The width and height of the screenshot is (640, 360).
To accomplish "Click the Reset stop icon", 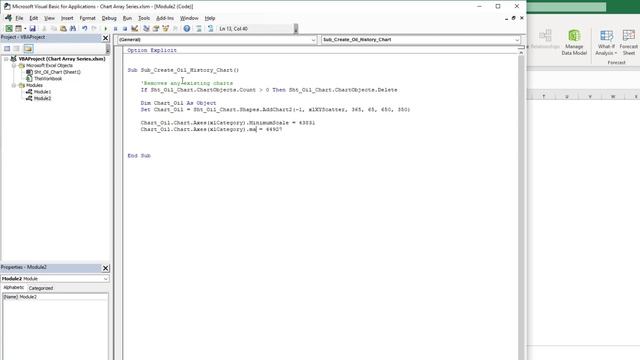I will click(125, 29).
